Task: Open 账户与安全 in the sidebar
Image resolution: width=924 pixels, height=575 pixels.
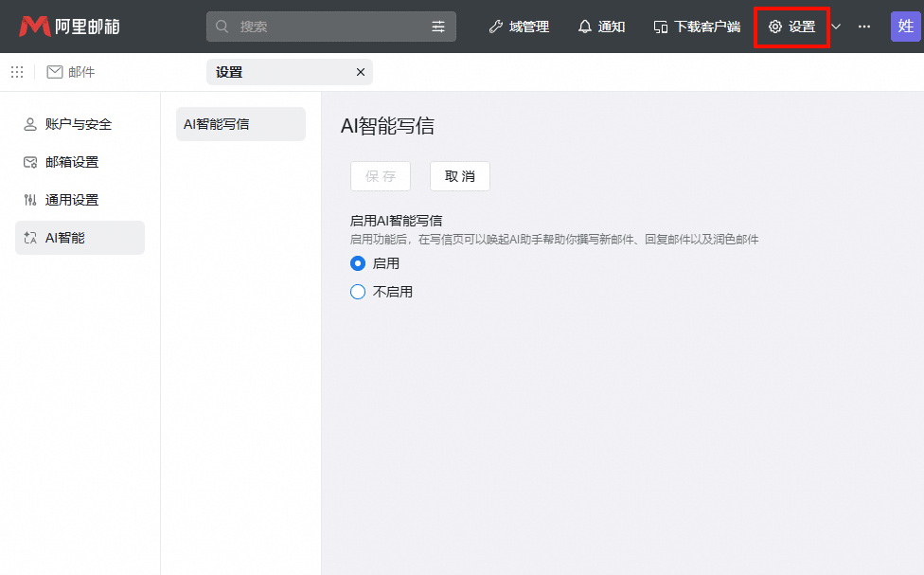Action: click(x=80, y=124)
